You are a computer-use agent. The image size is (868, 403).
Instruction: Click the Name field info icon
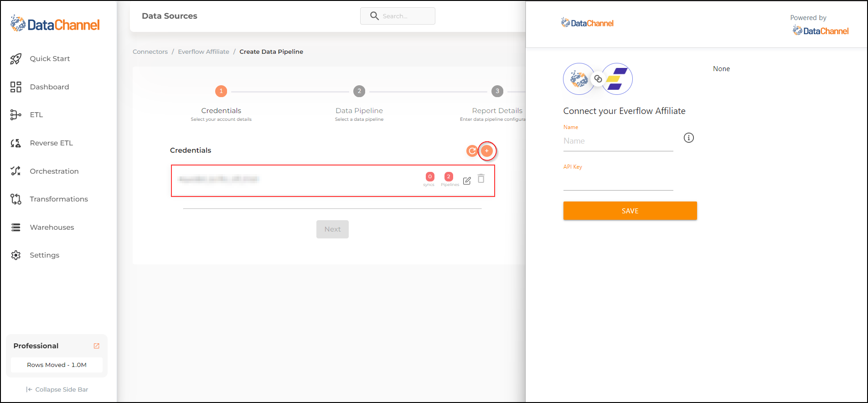coord(689,138)
